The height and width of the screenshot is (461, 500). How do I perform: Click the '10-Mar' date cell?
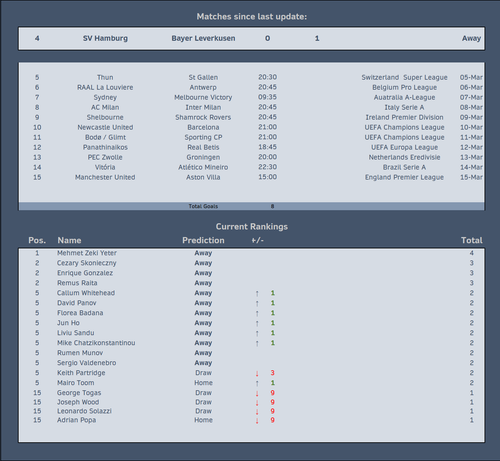point(471,127)
